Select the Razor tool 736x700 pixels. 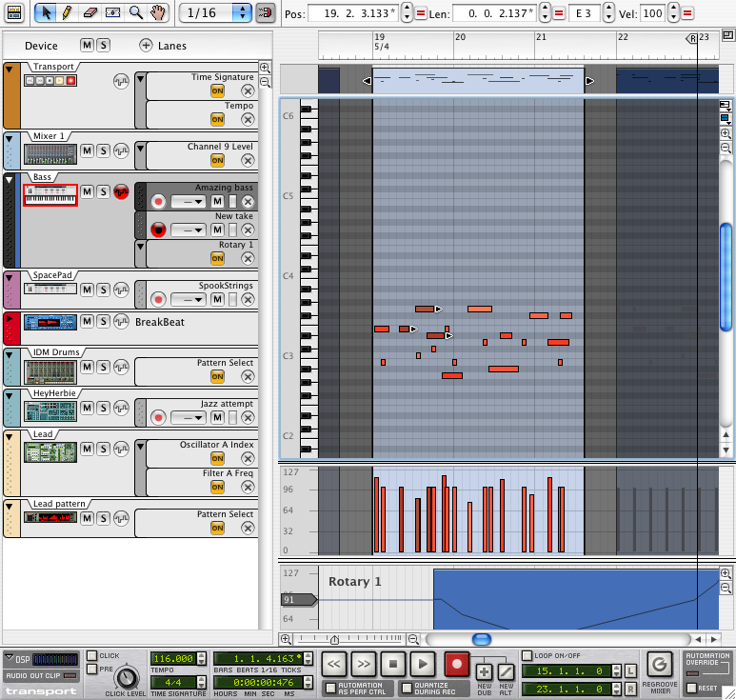click(x=112, y=12)
